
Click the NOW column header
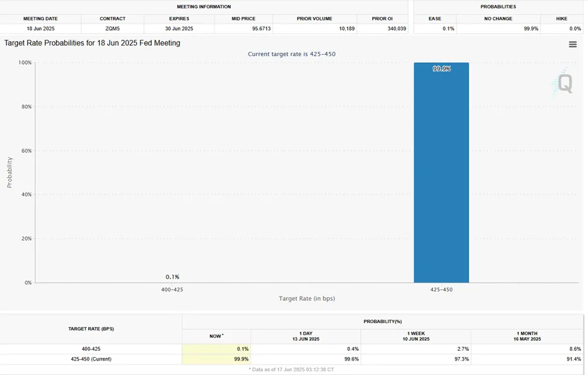216,336
